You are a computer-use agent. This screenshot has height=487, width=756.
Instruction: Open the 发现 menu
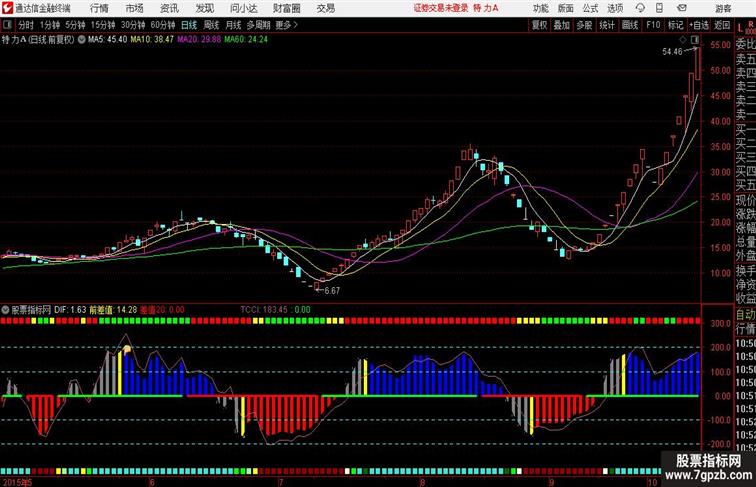click(x=204, y=8)
